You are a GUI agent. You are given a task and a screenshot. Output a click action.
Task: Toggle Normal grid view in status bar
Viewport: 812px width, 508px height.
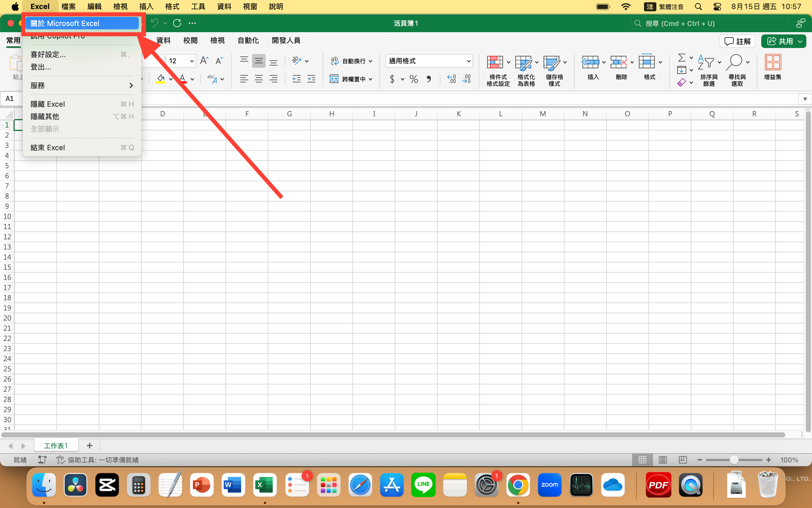pyautogui.click(x=642, y=460)
